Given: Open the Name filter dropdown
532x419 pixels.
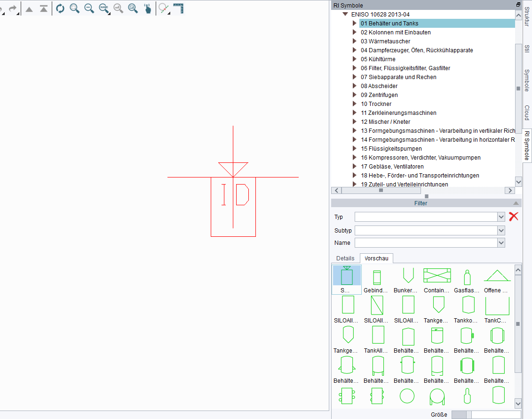Looking at the screenshot, I should click(x=501, y=243).
